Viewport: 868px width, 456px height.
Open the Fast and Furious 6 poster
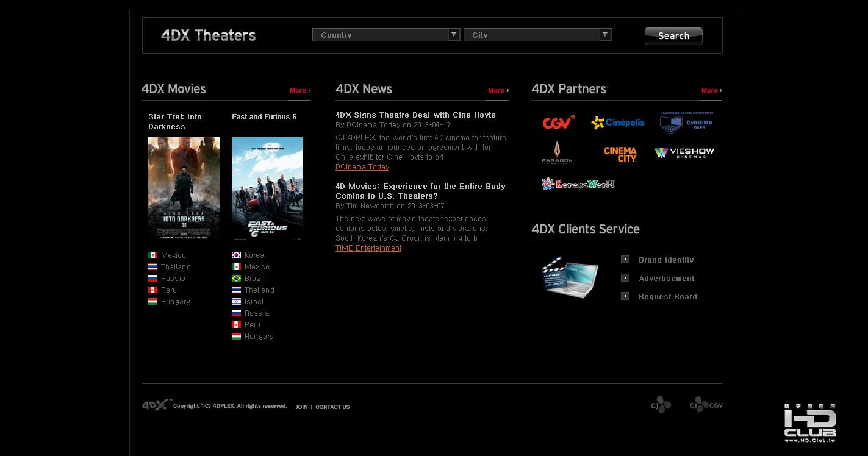coord(267,188)
